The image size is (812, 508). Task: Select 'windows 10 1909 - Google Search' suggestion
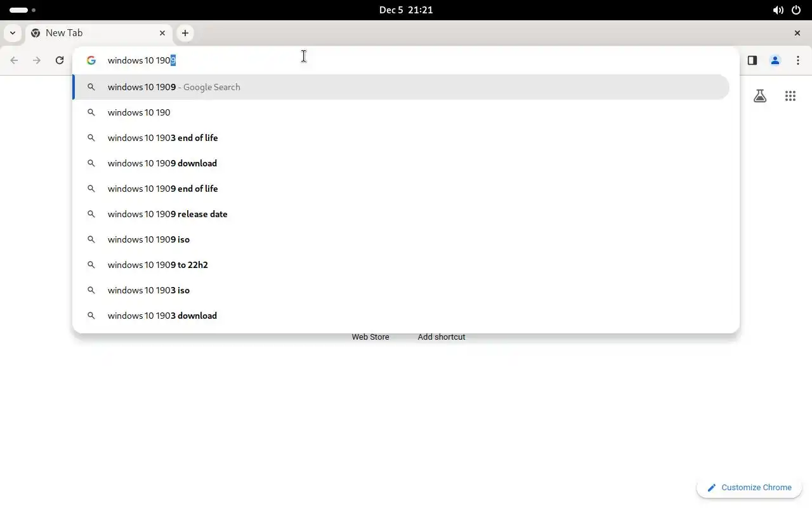pos(401,87)
